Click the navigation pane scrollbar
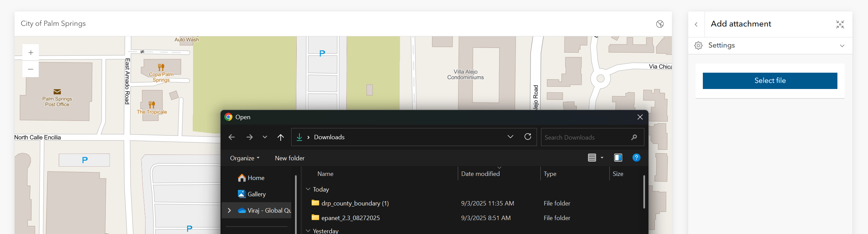The width and height of the screenshot is (868, 234). [296, 204]
